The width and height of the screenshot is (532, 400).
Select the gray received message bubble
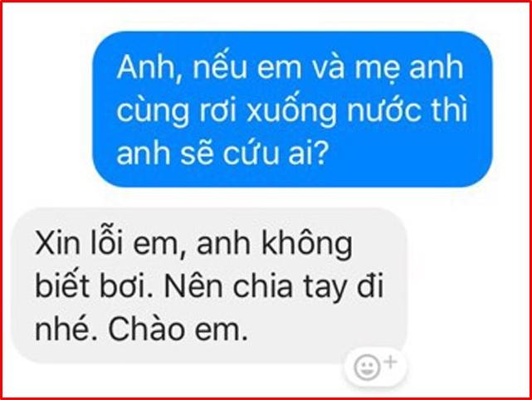209,285
